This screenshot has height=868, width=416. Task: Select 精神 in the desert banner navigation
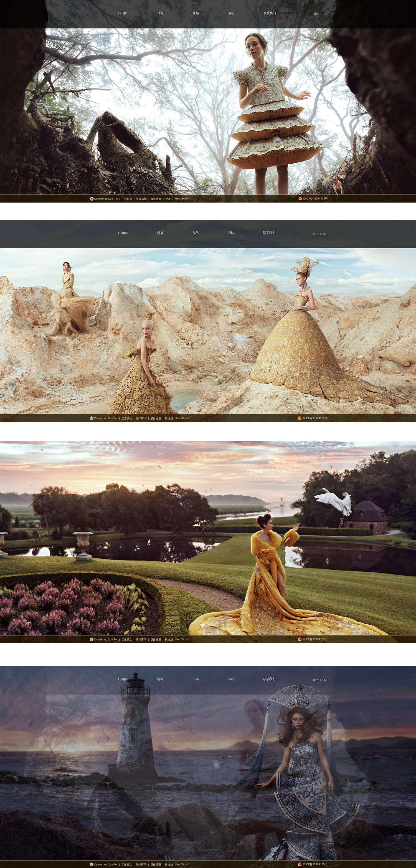[x=160, y=233]
